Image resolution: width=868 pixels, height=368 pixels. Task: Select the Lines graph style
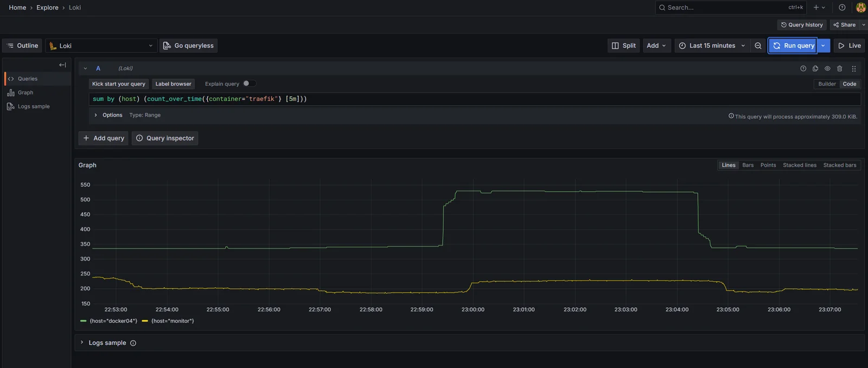(729, 165)
